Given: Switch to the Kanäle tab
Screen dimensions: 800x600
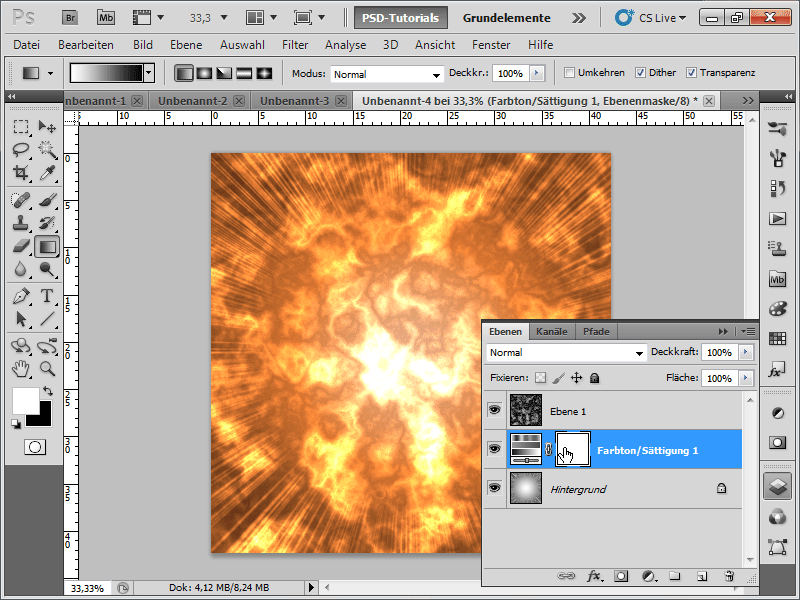Looking at the screenshot, I should [x=551, y=331].
